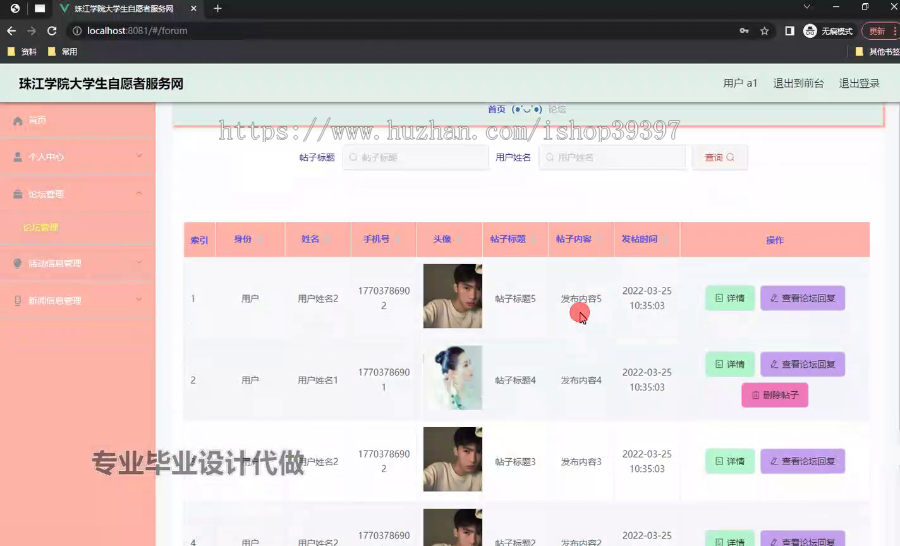Click the home icon in the sidebar
Image resolution: width=900 pixels, height=546 pixels.
coord(18,121)
